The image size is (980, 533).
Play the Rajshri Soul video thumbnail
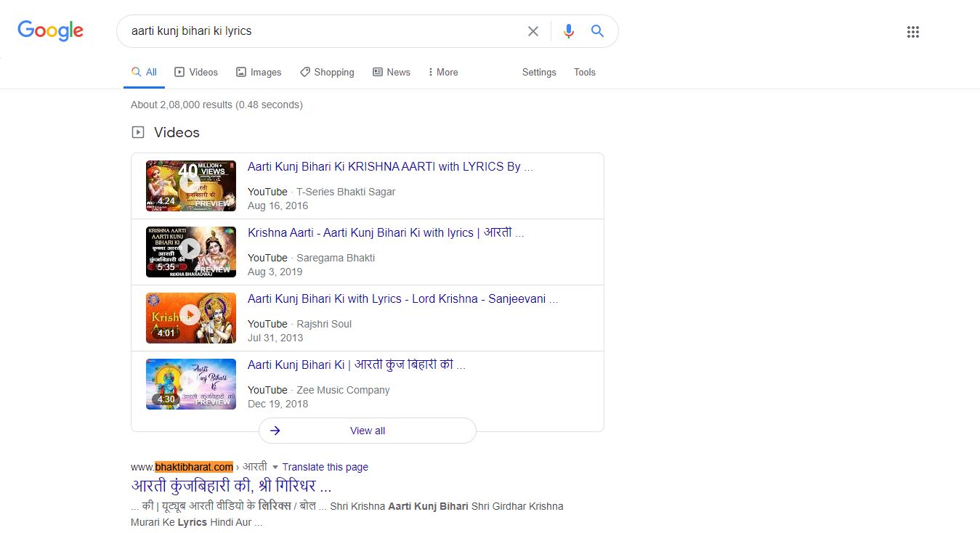point(190,318)
